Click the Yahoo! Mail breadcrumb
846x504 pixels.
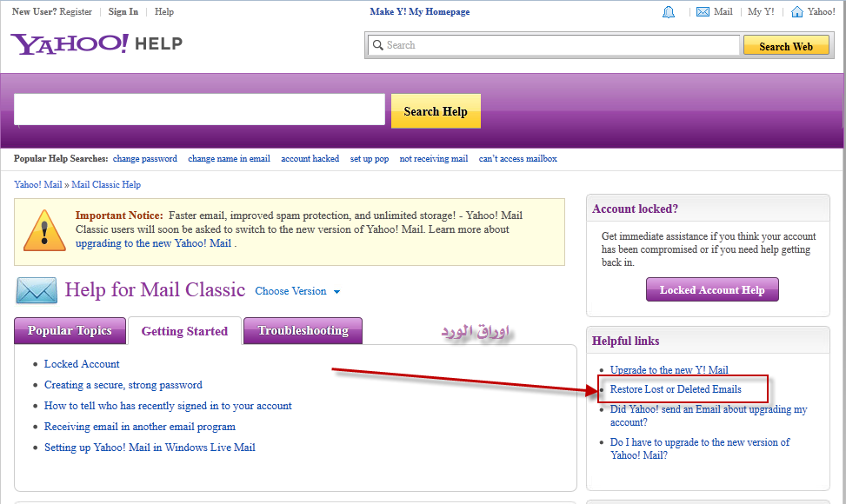coord(37,184)
